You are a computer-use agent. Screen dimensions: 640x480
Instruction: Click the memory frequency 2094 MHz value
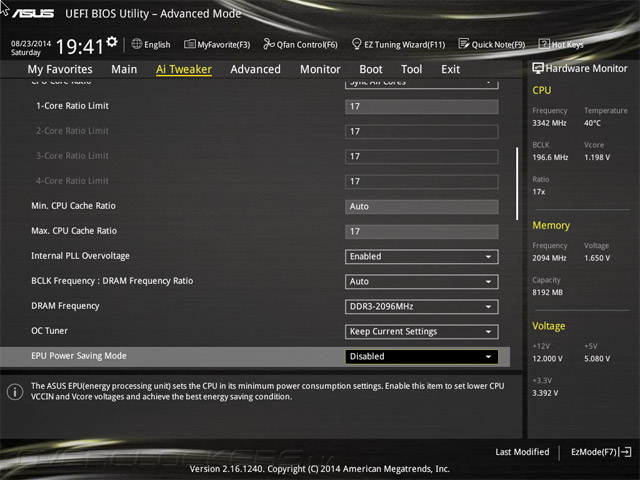point(549,258)
